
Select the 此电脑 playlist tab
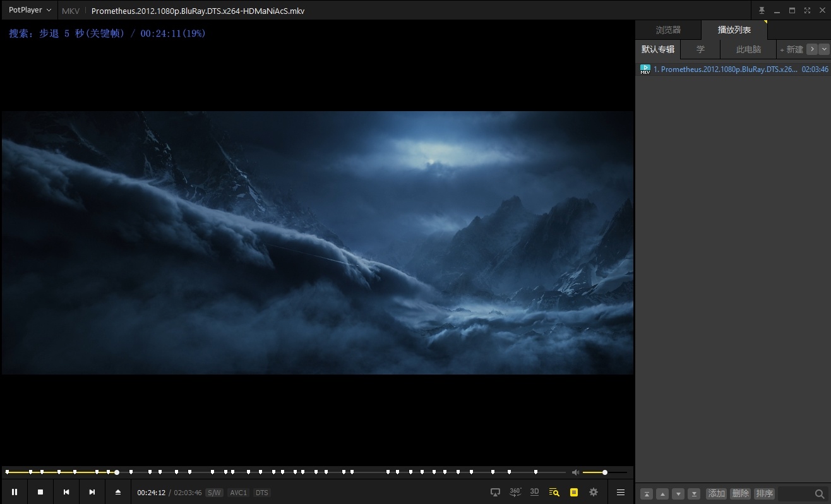(x=748, y=49)
